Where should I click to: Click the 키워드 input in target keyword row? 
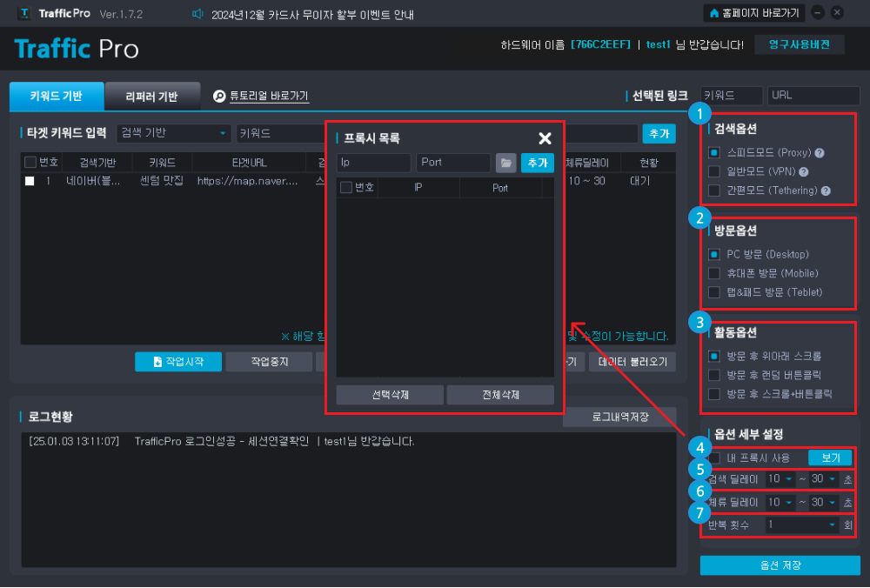[x=280, y=133]
